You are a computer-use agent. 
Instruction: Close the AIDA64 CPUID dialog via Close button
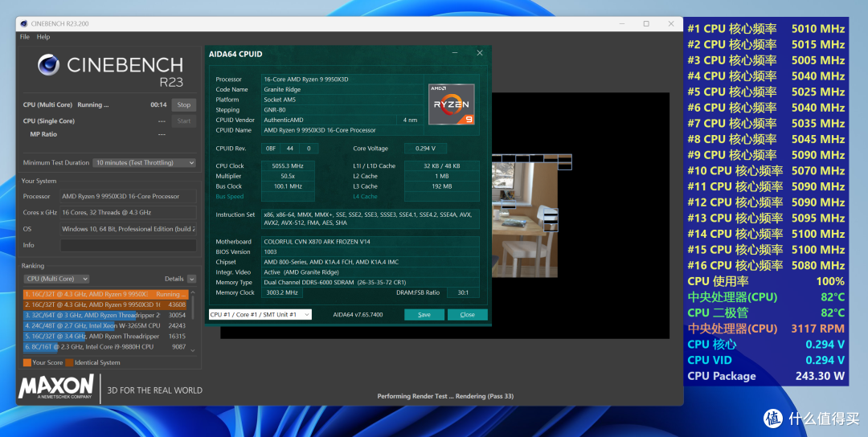pos(467,314)
